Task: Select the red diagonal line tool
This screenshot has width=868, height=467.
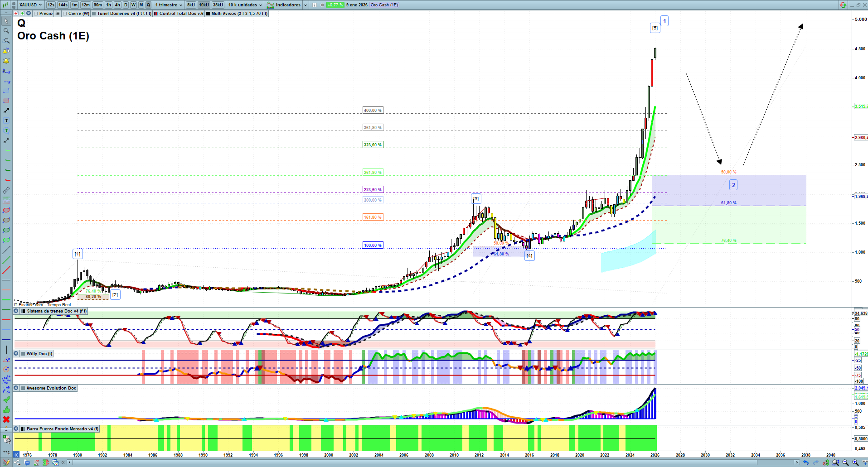Action: (6, 270)
